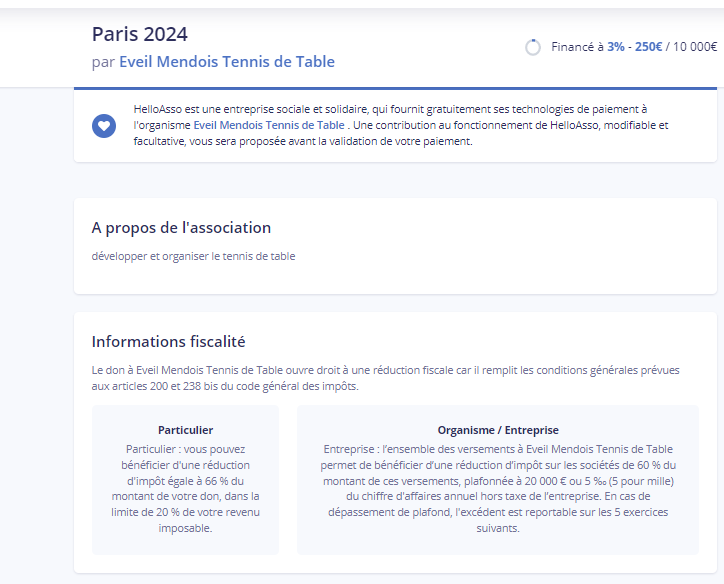Click the '10 000€' goal amount
Screen dimensions: 724x584
[x=695, y=47]
